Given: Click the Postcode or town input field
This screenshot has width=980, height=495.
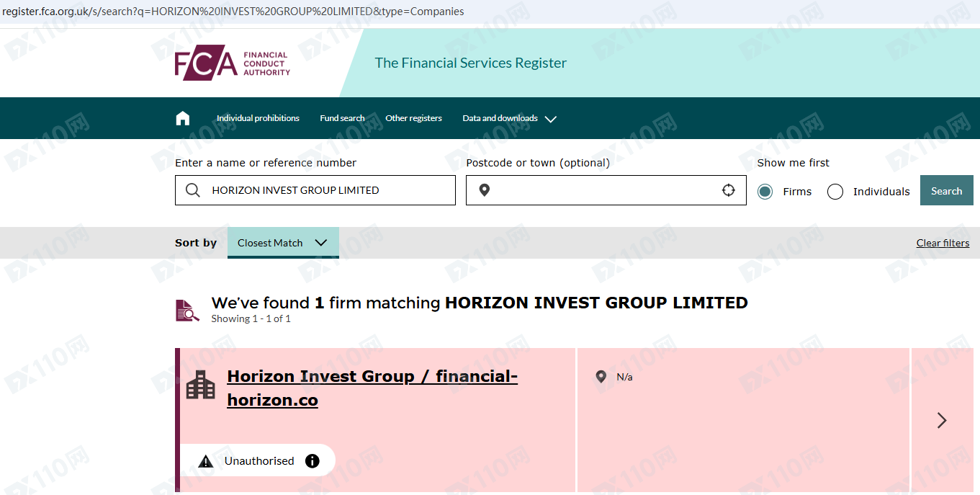Looking at the screenshot, I should 605,190.
